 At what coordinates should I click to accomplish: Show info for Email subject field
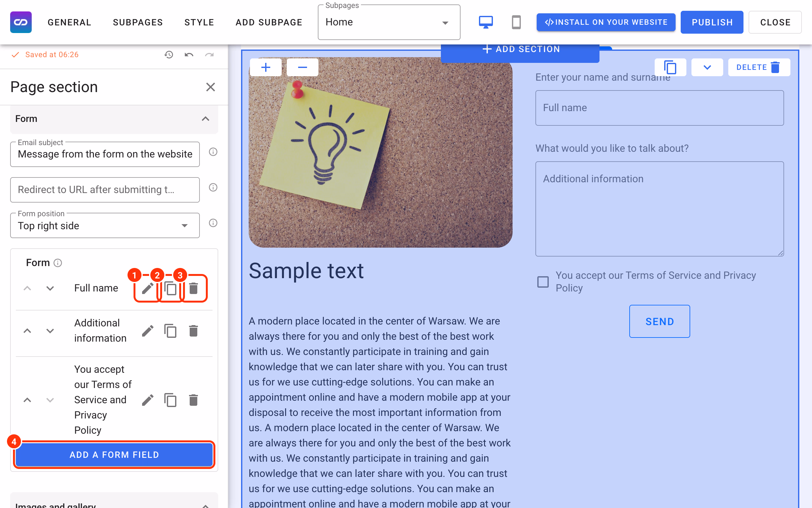click(x=213, y=152)
